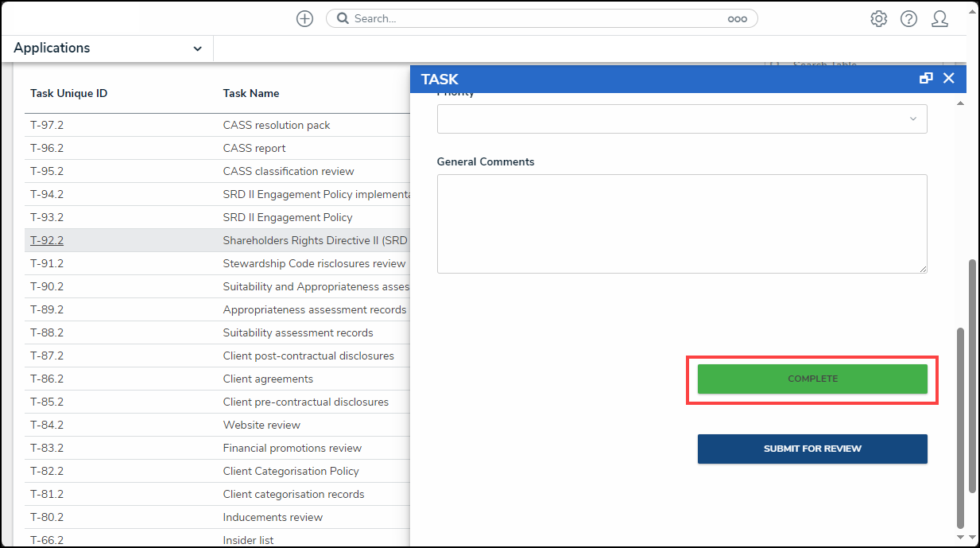
Task: Click the plus quick-create icon
Action: pos(304,18)
